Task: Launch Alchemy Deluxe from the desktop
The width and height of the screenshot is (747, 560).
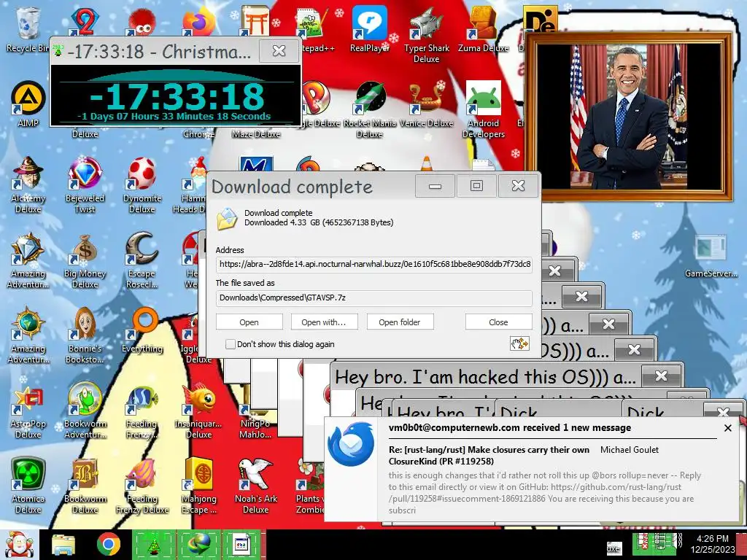Action: coord(28,184)
